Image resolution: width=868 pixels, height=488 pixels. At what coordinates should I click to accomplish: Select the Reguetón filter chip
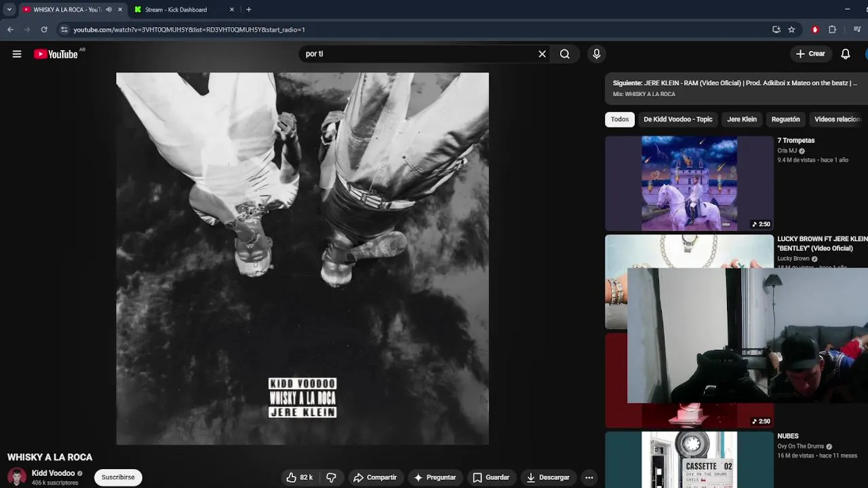(786, 119)
